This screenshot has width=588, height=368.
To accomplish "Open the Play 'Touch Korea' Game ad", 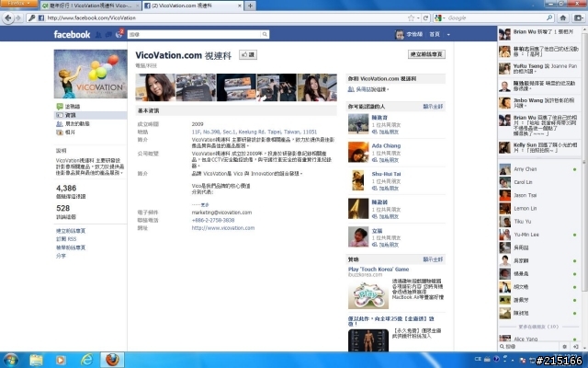I will [379, 270].
